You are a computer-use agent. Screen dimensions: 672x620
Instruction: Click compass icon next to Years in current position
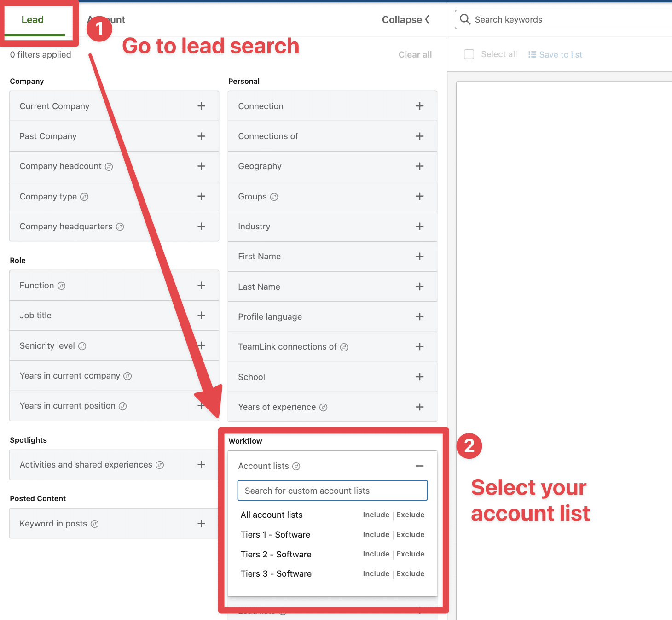pos(123,406)
